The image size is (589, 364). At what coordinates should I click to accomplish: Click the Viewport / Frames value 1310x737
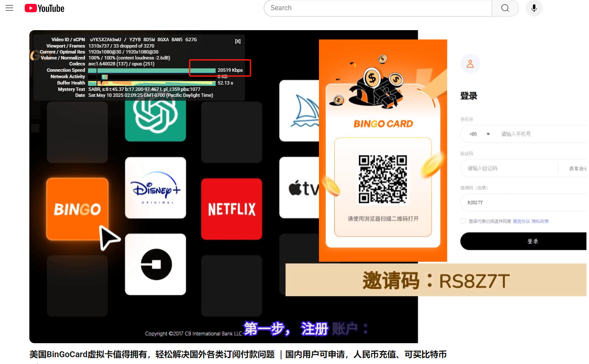click(121, 46)
